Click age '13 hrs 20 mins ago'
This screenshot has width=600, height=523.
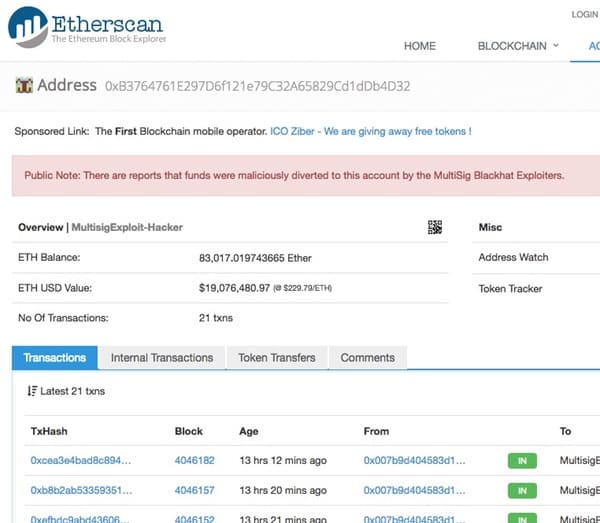click(283, 490)
